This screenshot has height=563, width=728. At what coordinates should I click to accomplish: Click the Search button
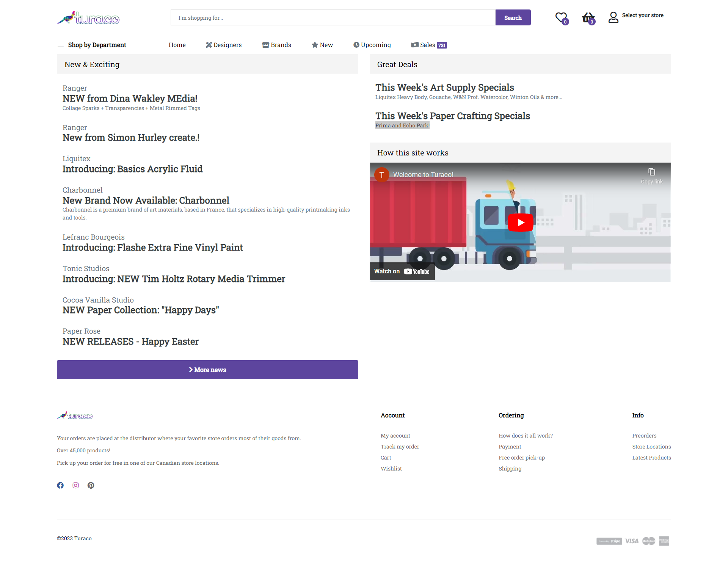513,17
